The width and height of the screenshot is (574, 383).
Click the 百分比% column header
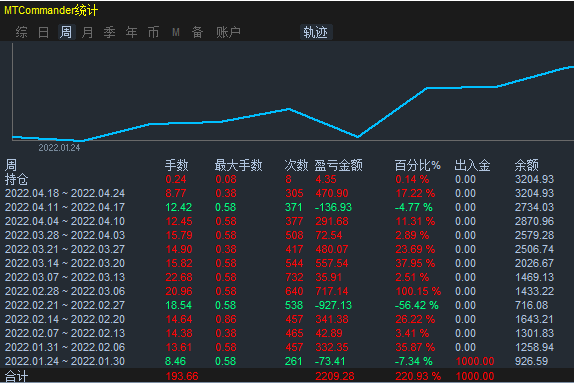click(x=417, y=166)
